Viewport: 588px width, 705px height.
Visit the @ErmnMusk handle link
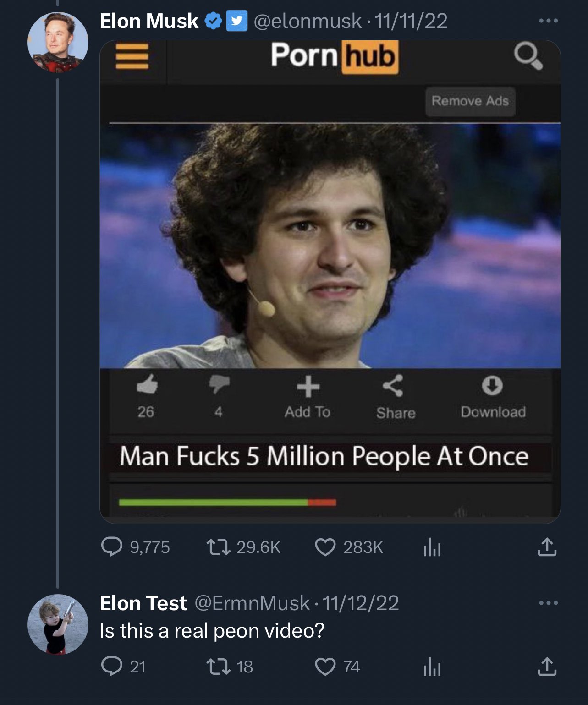pyautogui.click(x=252, y=603)
